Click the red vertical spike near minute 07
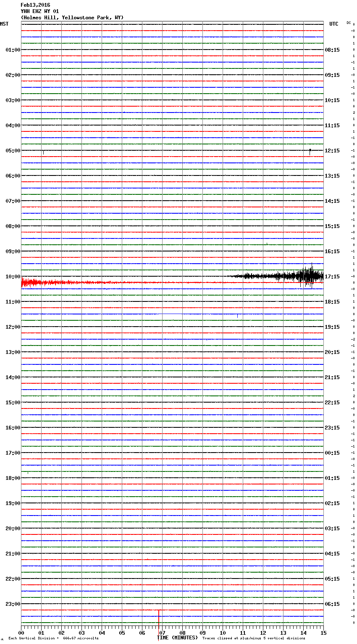The image size is (357, 644). pos(159,617)
